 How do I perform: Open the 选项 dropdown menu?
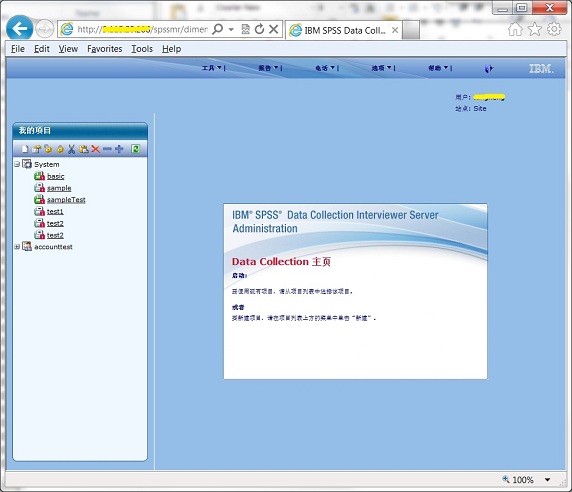[x=382, y=68]
